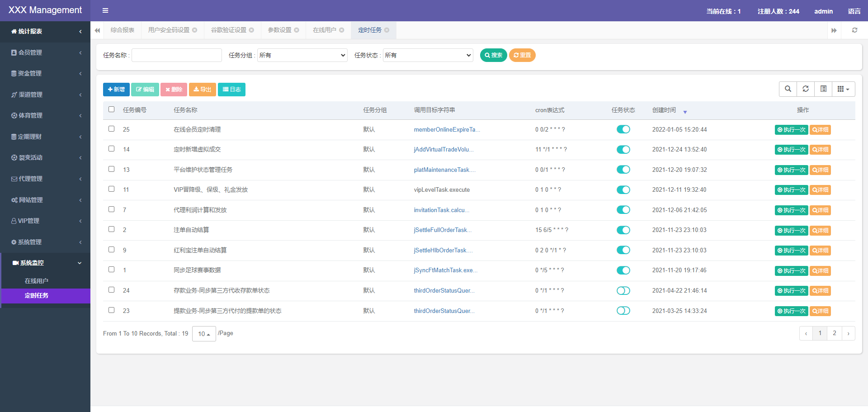Click the table search magnifier icon
The height and width of the screenshot is (412, 868).
(788, 89)
